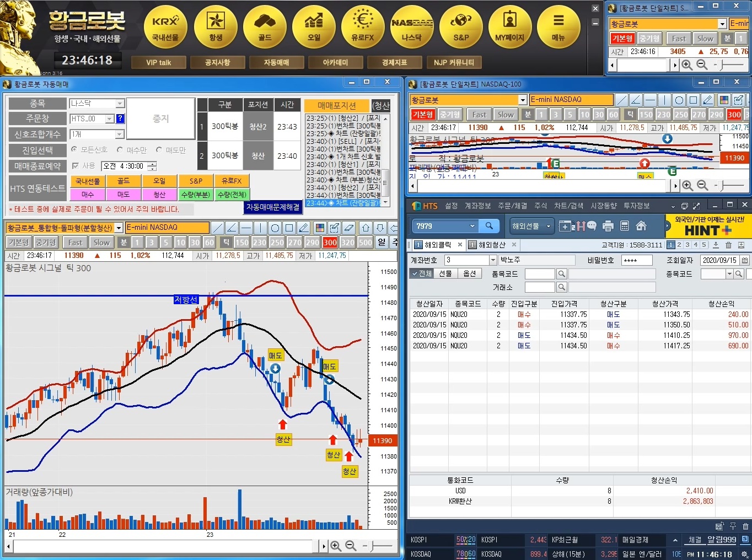This screenshot has height=560, width=752.
Task: Open the 황금로봇_통합형-돌파형 strategy dropdown
Action: click(x=119, y=228)
